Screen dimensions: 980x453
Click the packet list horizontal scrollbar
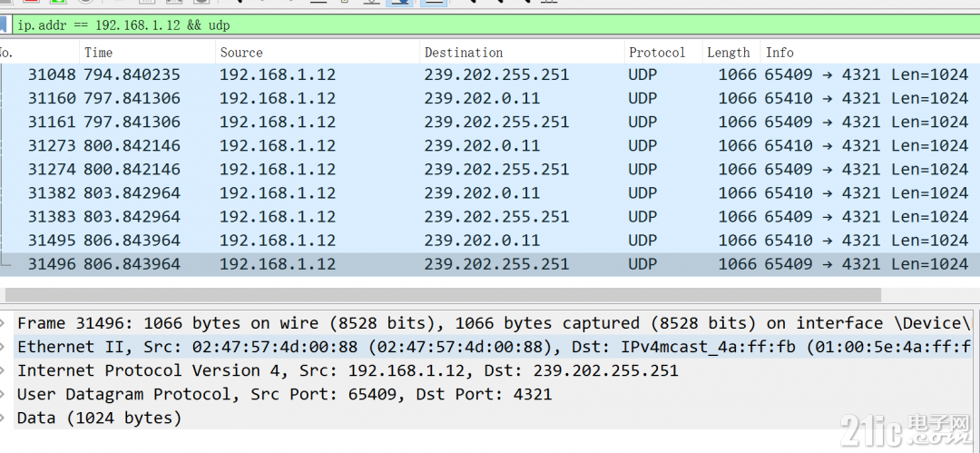click(443, 295)
